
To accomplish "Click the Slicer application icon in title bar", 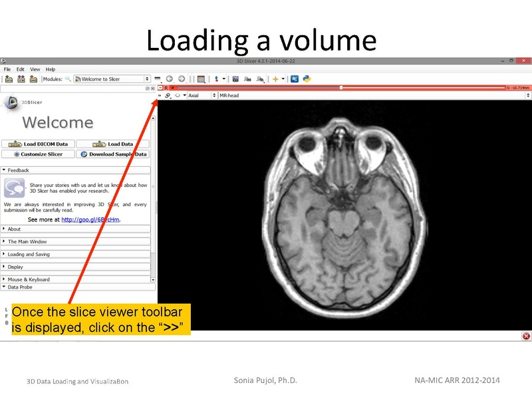I will pyautogui.click(x=3, y=61).
